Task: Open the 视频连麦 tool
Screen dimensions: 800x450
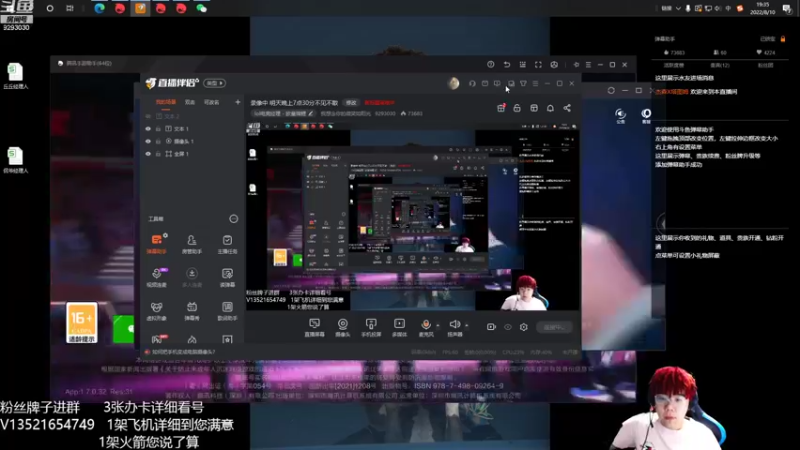Action: point(157,277)
